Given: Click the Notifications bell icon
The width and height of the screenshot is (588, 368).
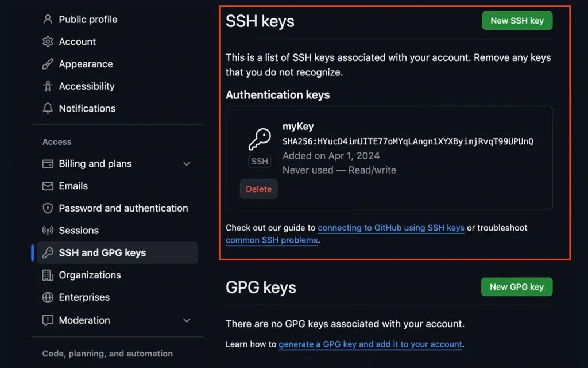Looking at the screenshot, I should pyautogui.click(x=48, y=108).
